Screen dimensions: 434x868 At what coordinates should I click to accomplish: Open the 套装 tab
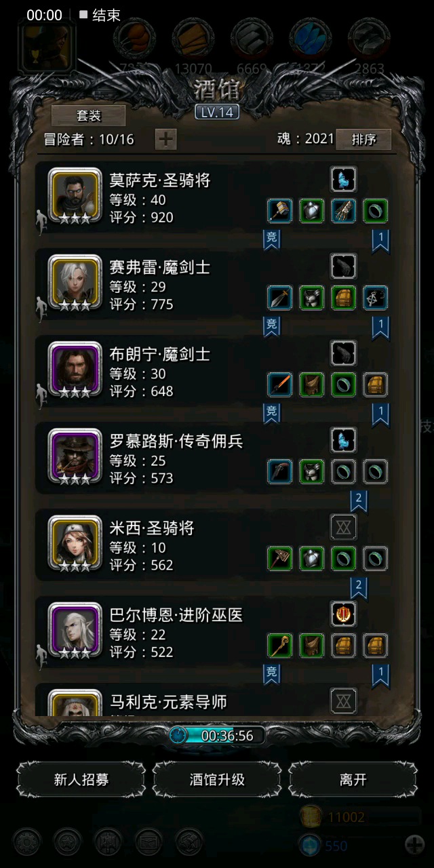coord(89,116)
